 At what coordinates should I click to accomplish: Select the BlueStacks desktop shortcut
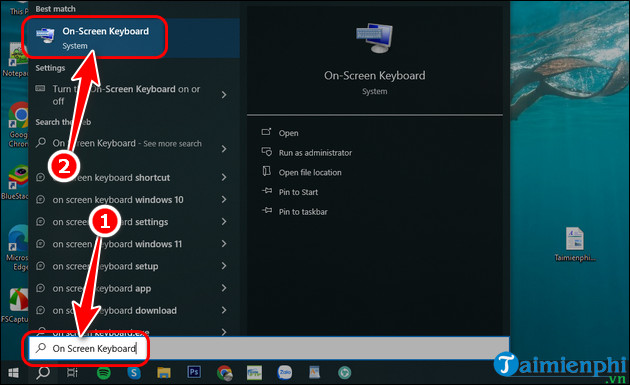16,182
